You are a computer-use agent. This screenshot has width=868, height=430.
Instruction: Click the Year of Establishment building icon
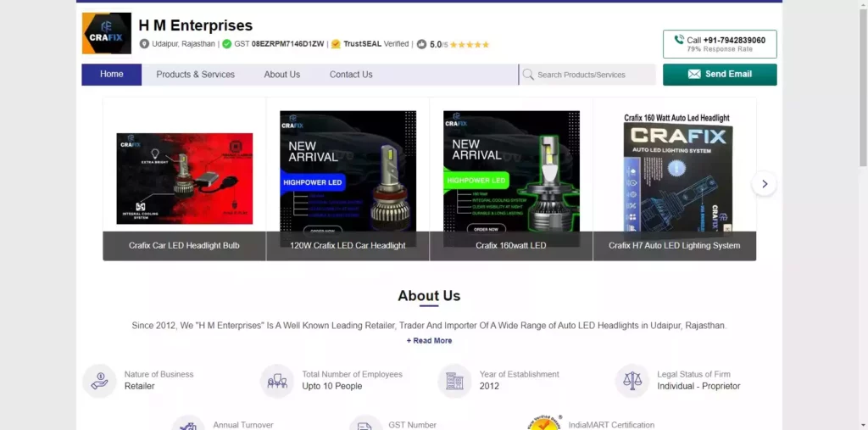(455, 381)
